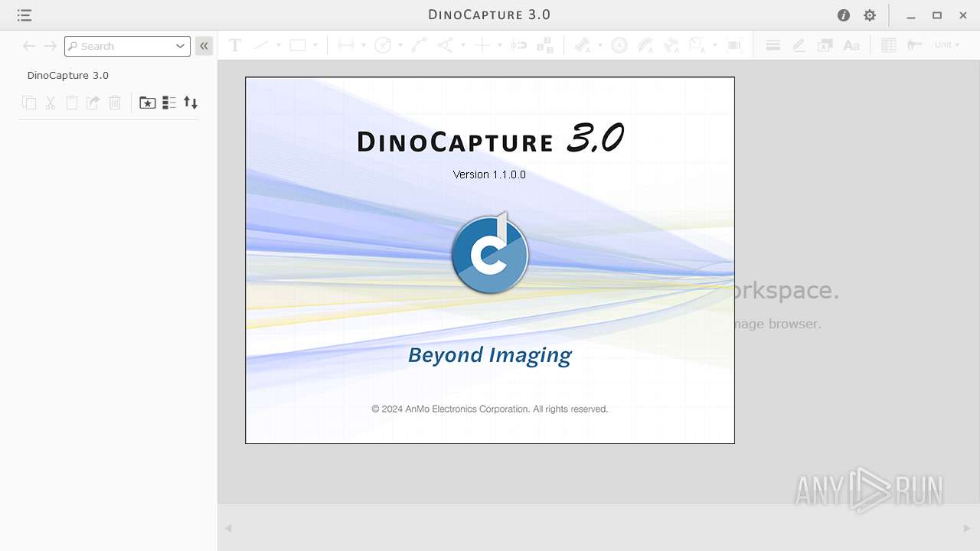Click the DinoCapture splash screen image
The height and width of the screenshot is (551, 980).
[490, 260]
